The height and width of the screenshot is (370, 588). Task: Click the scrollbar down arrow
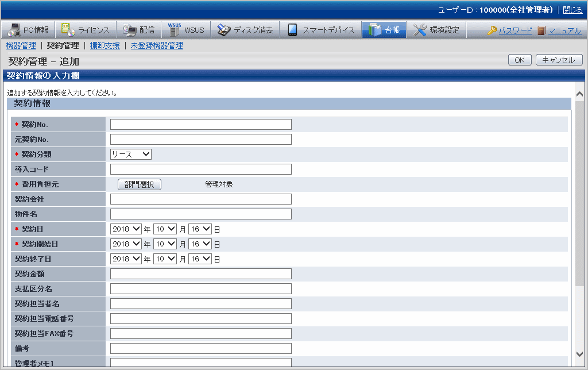579,354
